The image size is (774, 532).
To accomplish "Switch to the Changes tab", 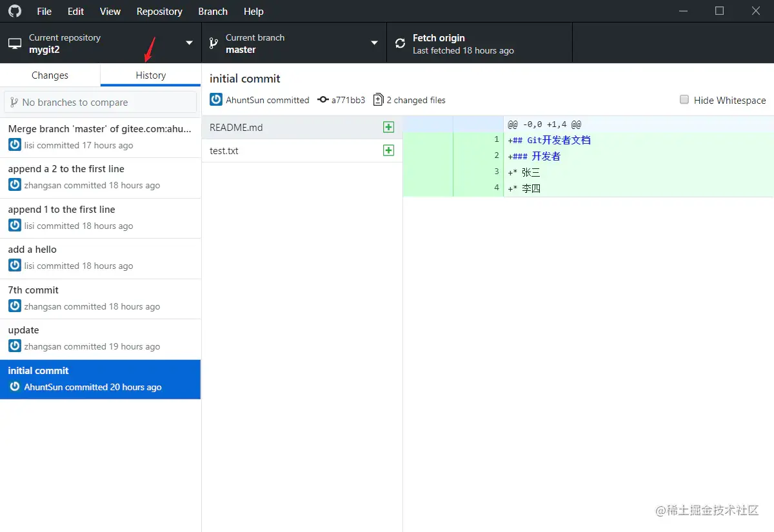I will click(x=50, y=75).
